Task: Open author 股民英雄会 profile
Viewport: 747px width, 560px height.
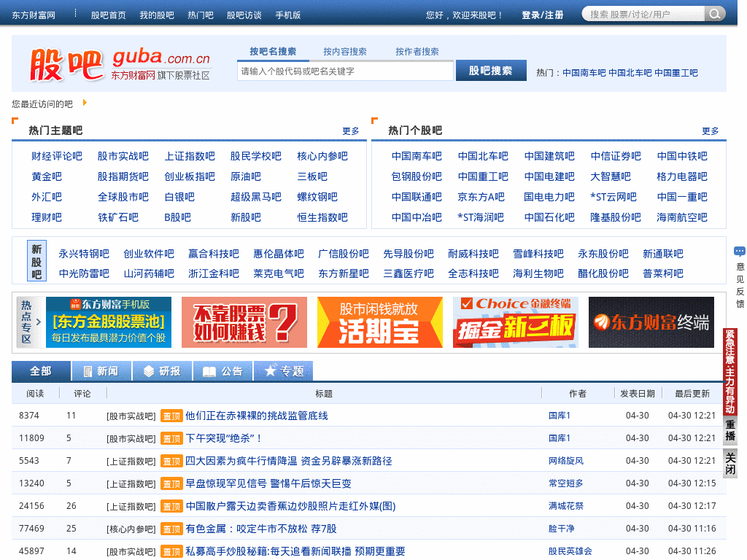Action: tap(570, 551)
